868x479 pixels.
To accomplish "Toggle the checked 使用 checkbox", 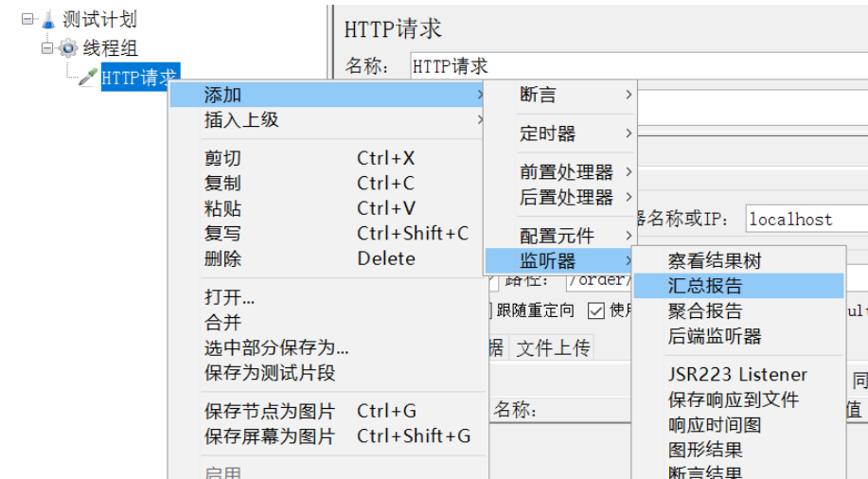I will [x=596, y=310].
